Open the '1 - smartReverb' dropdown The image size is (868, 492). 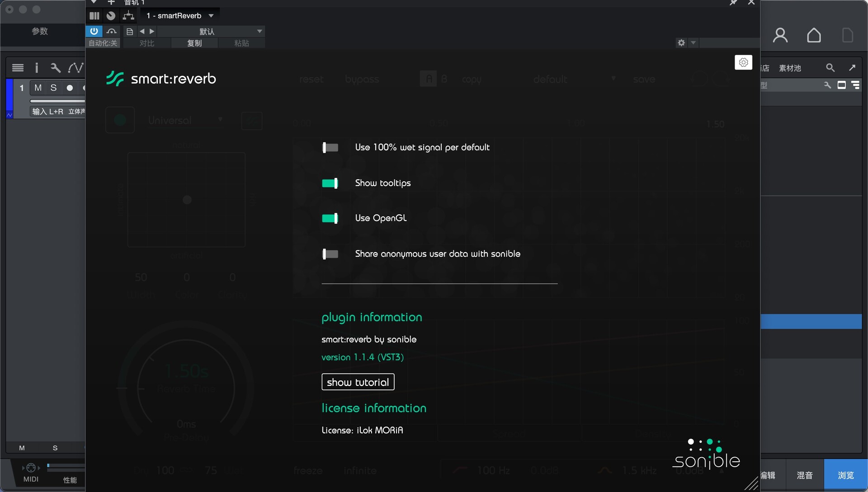(x=180, y=16)
